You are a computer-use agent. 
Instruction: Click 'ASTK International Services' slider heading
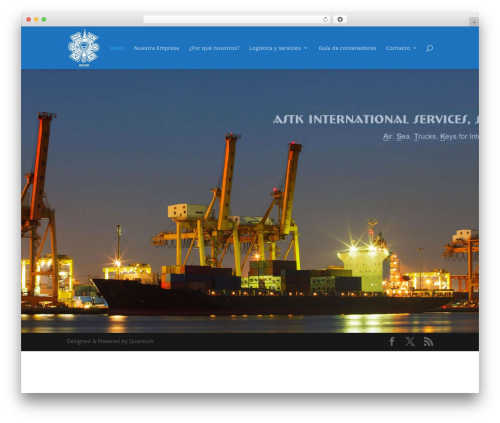(x=376, y=119)
